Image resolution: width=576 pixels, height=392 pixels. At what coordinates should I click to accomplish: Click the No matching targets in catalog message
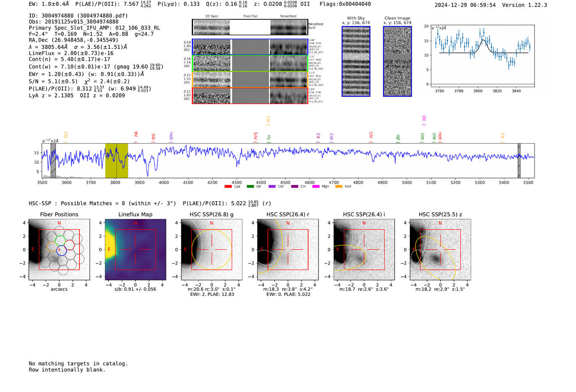78,364
